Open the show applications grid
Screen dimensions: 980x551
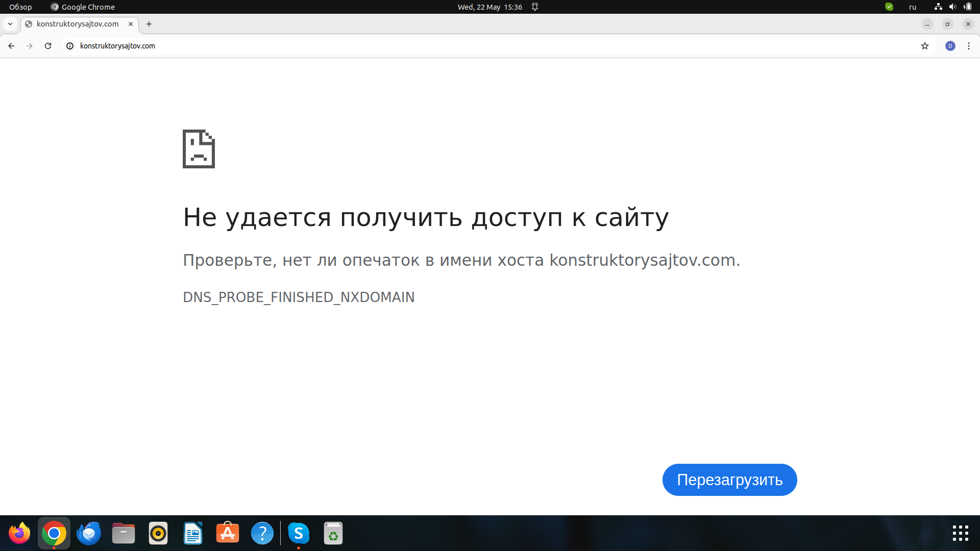[961, 533]
